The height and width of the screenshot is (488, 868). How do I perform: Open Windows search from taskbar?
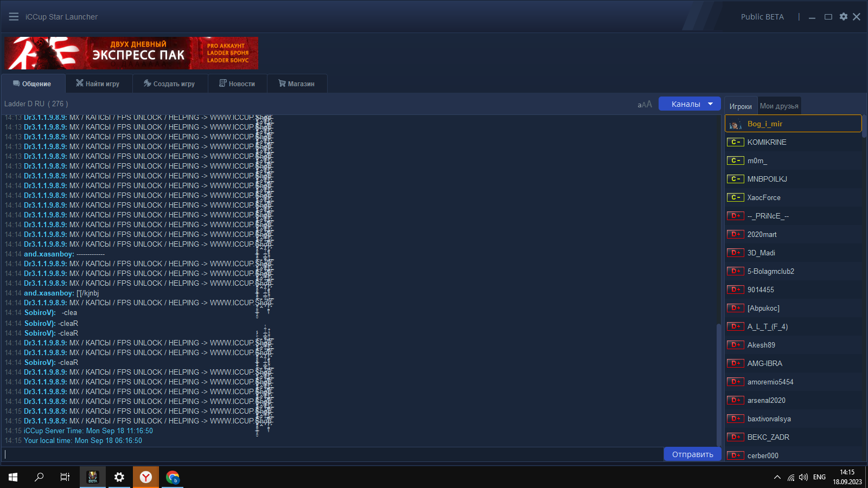(x=39, y=477)
